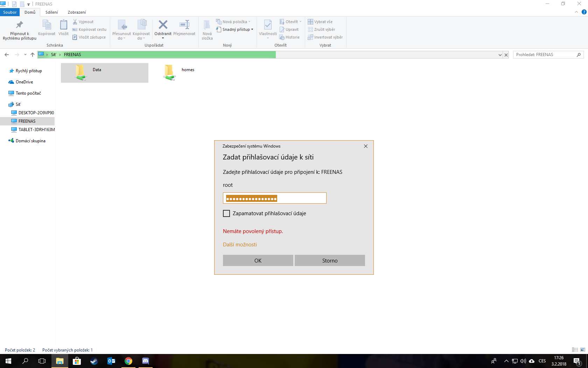Open Google Chrome from the taskbar

tap(128, 361)
